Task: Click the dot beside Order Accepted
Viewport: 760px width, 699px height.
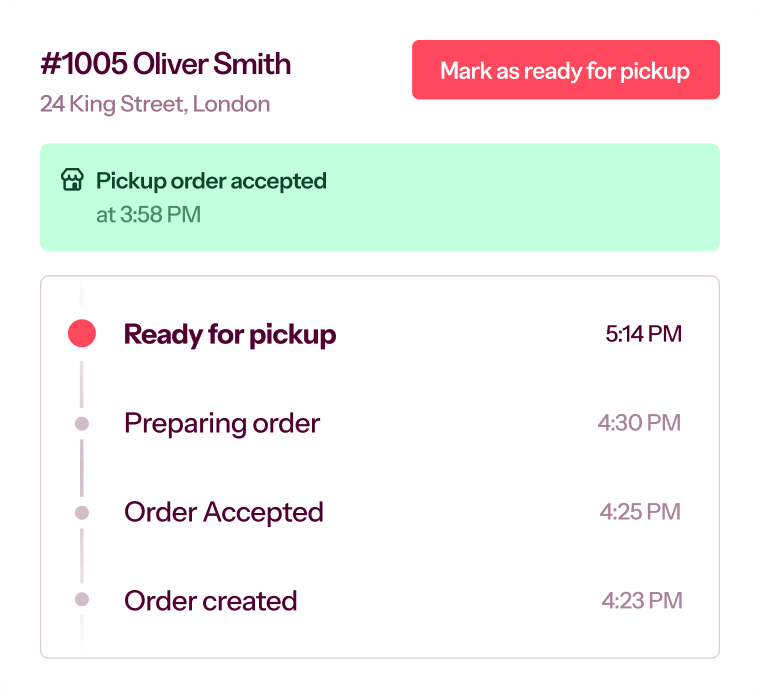Action: (82, 512)
